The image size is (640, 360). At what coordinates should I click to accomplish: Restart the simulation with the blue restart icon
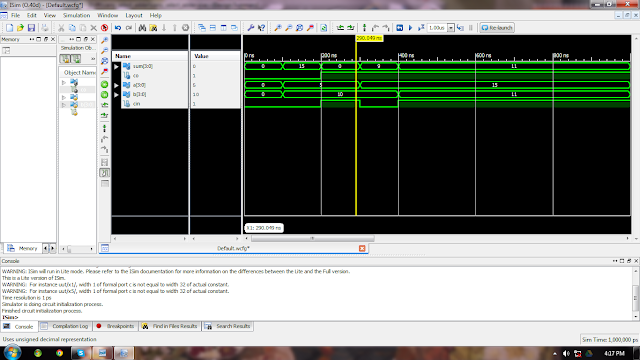pos(400,28)
